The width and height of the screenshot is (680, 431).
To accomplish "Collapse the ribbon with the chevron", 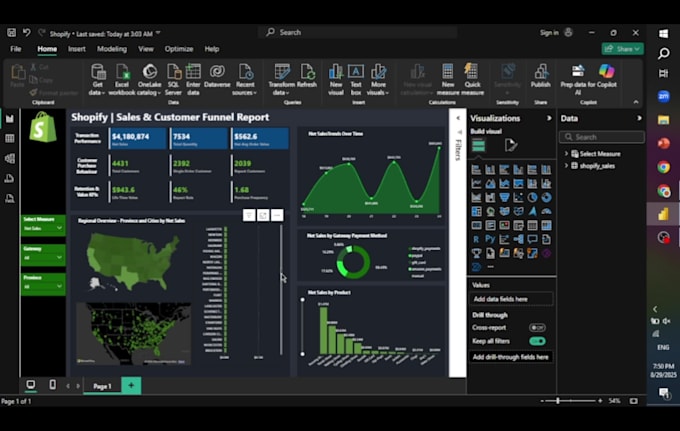I will (x=636, y=102).
